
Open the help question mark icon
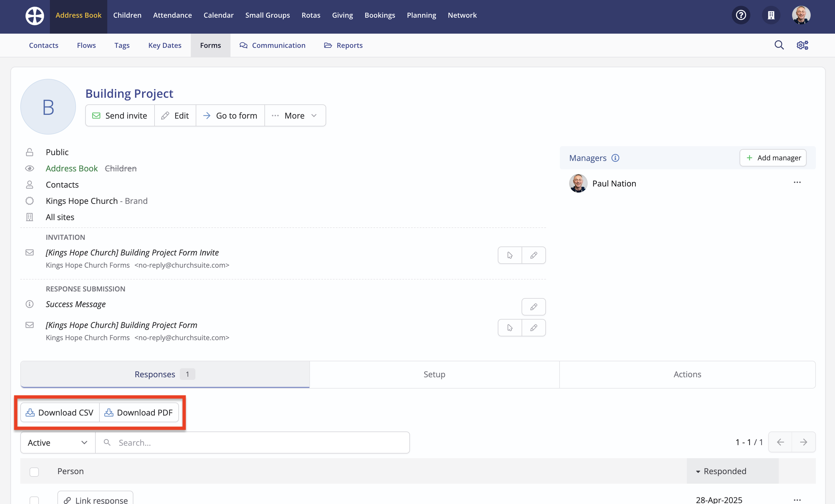click(741, 15)
